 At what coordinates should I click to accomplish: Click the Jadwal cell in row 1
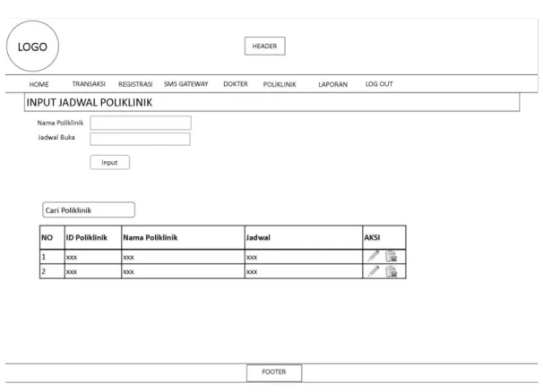point(304,257)
